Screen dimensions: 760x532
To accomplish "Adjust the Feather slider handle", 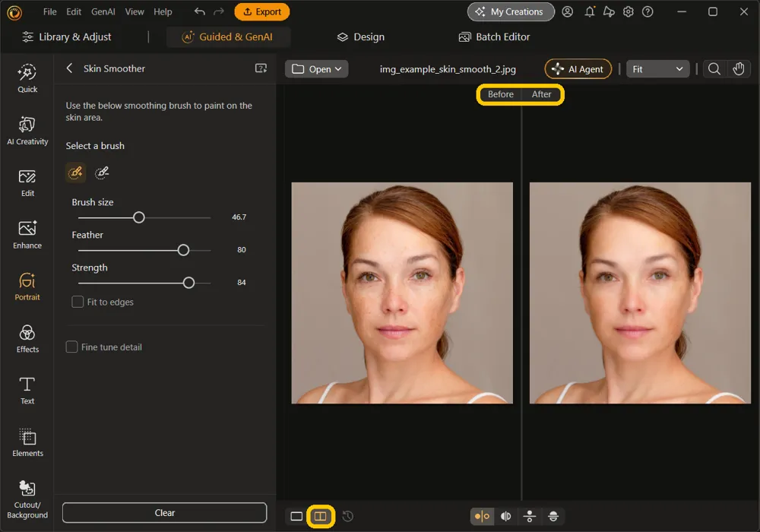I will pos(183,250).
